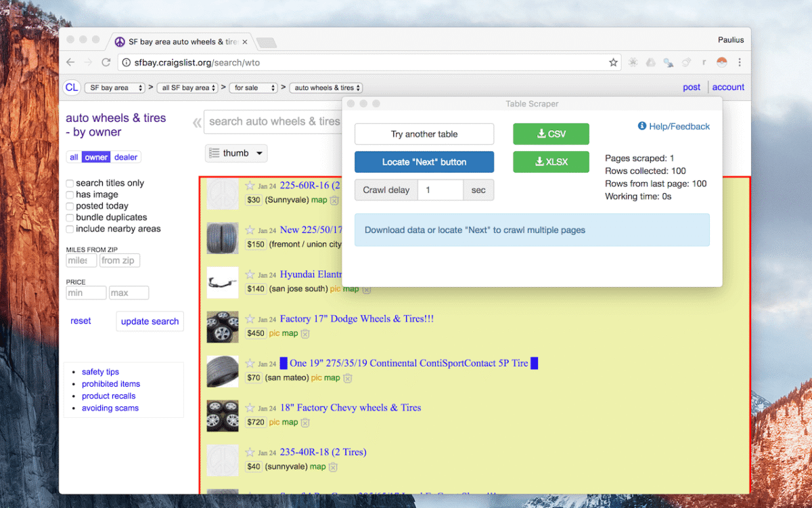This screenshot has width=812, height=508.
Task: Enable the 'has image' filter
Action: (69, 194)
